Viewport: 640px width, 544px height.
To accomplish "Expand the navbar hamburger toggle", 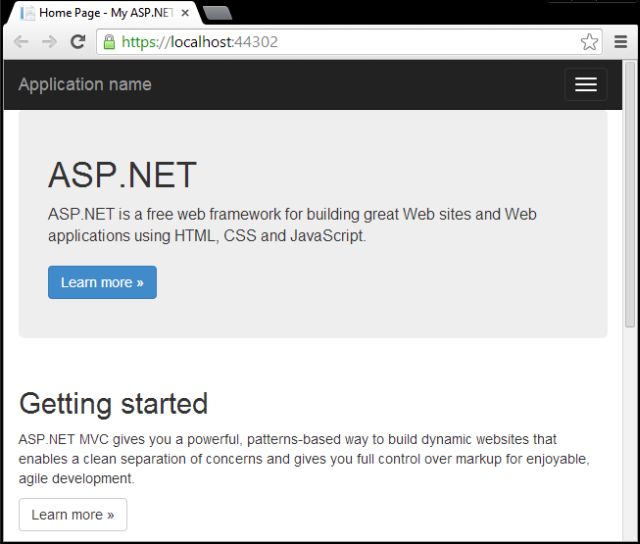I will (586, 84).
